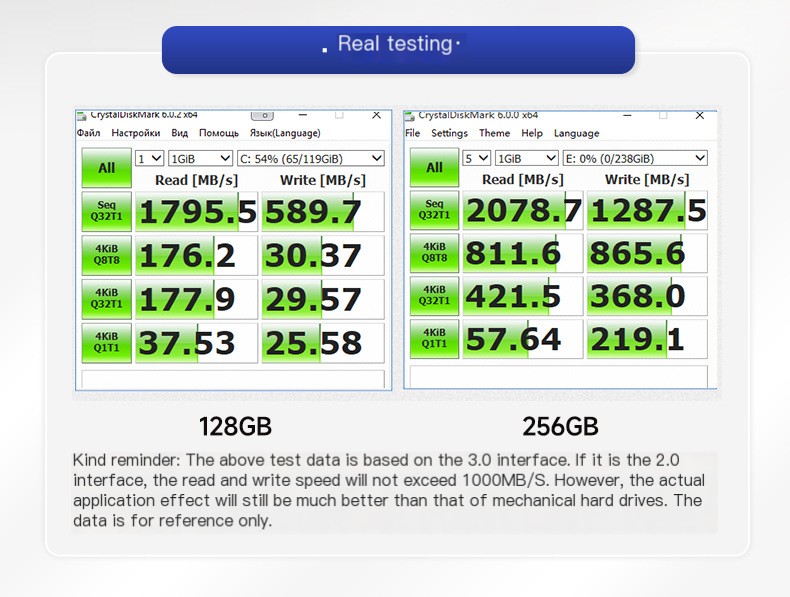Run 4KiB Q8T8 test in the 256GB window
This screenshot has height=597, width=790.
click(434, 253)
